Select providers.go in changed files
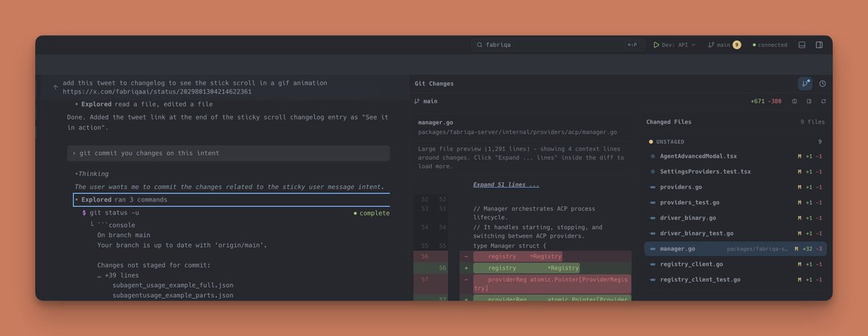868x336 pixels. tap(735, 187)
